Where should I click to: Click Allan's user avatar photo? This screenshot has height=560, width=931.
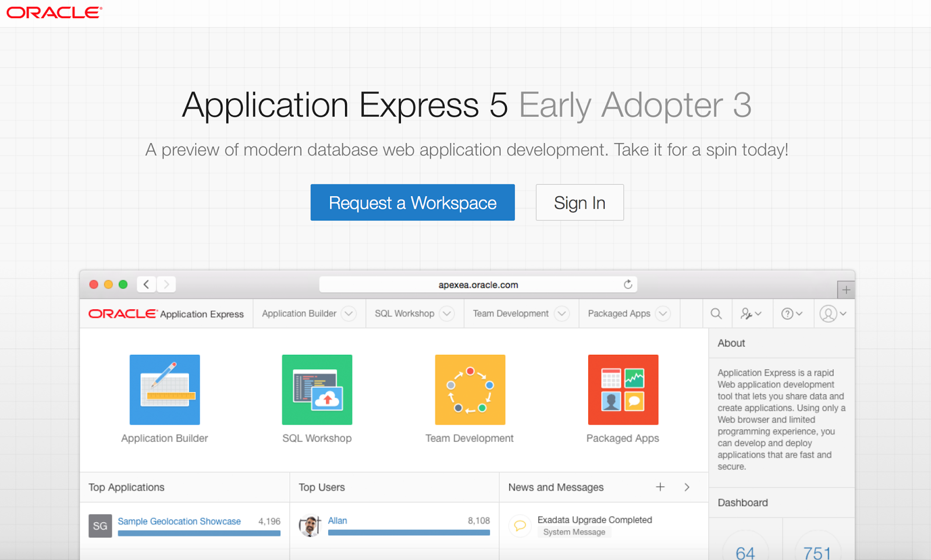pyautogui.click(x=310, y=526)
